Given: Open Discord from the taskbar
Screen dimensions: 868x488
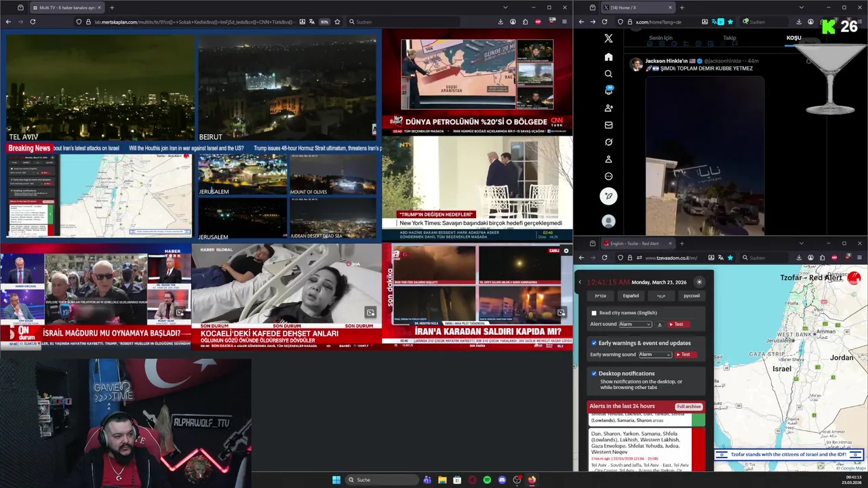Looking at the screenshot, I should pyautogui.click(x=502, y=480).
